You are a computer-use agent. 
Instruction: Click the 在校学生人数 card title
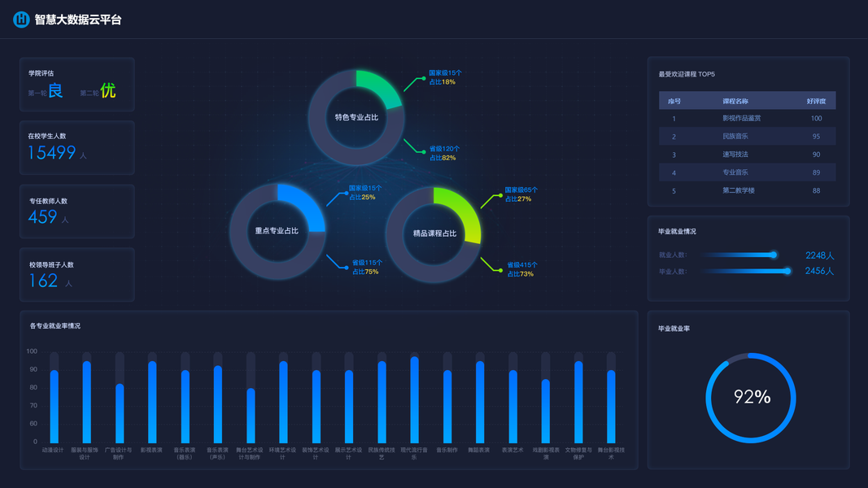pos(47,136)
